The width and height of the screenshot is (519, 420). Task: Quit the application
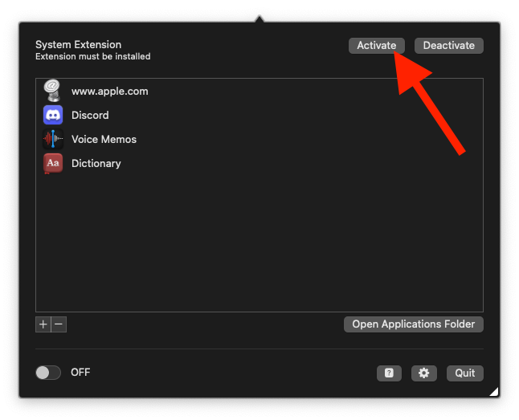[465, 373]
